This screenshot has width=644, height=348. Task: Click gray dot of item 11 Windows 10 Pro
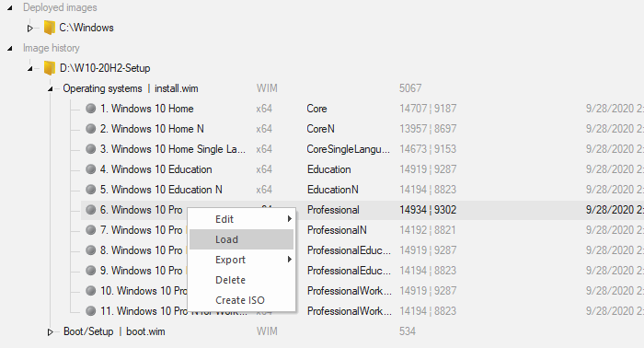click(x=90, y=311)
